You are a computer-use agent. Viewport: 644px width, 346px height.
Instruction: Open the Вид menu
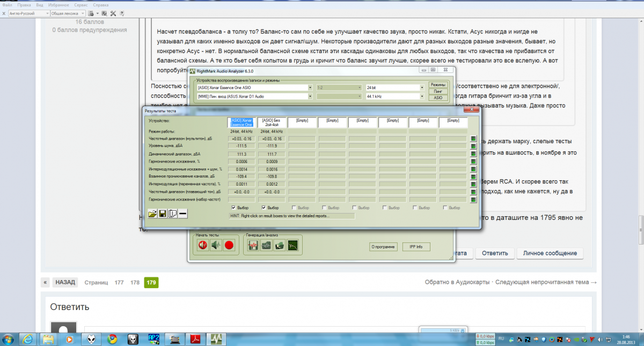(40, 4)
